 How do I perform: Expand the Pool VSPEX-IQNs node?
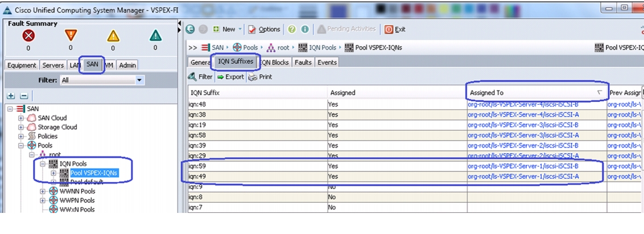[53, 173]
